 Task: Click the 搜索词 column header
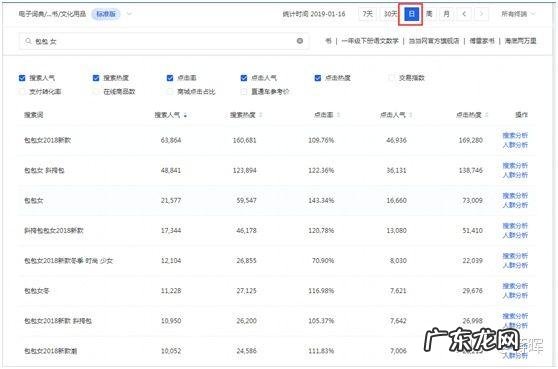(33, 115)
